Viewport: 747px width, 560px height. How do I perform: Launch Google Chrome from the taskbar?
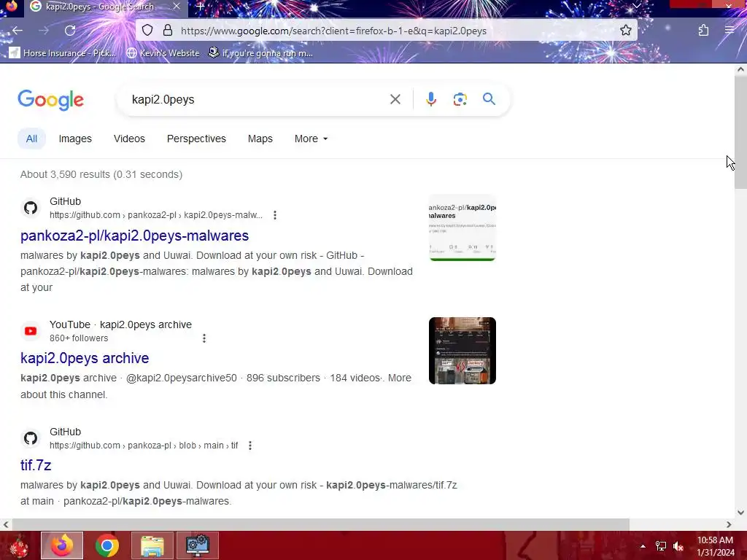pyautogui.click(x=107, y=545)
